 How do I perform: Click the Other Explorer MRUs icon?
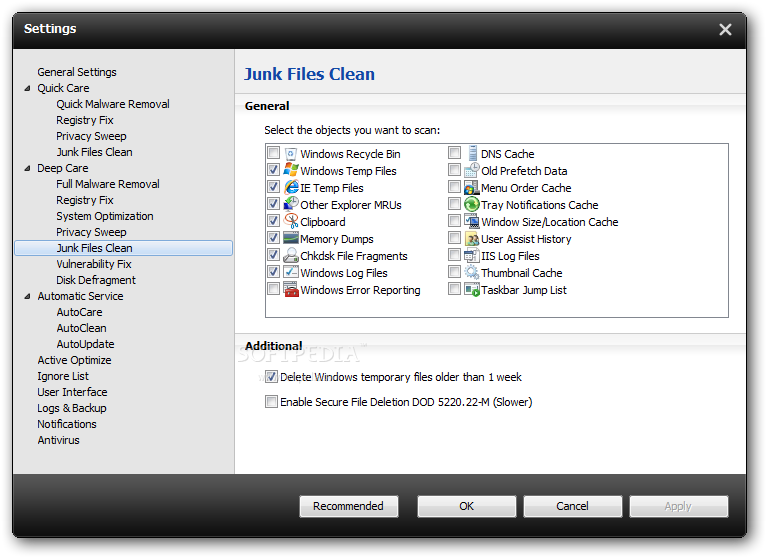pyautogui.click(x=291, y=204)
